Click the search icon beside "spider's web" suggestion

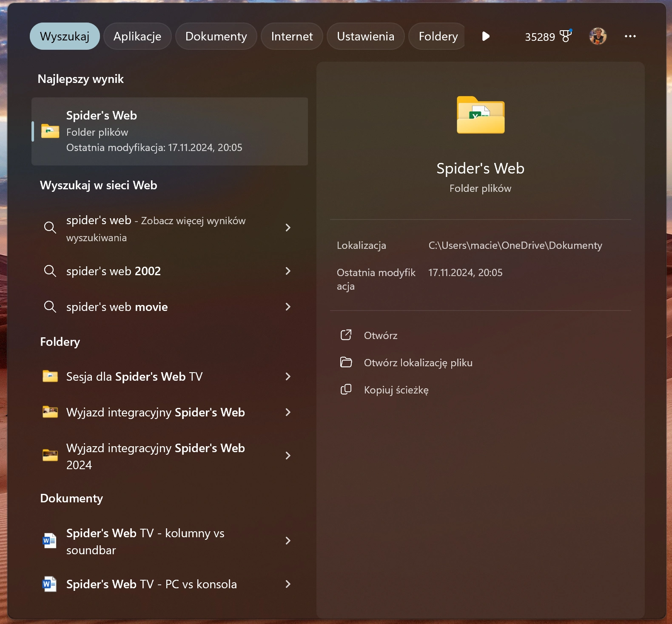point(50,228)
